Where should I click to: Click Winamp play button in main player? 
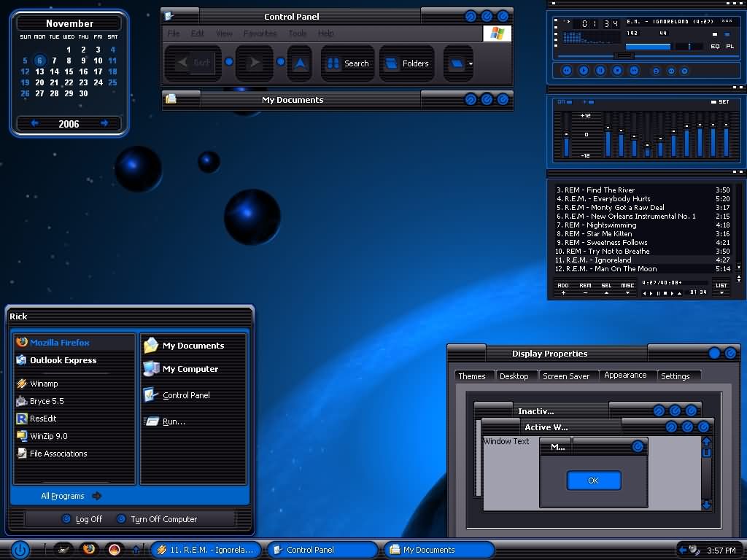click(x=583, y=71)
